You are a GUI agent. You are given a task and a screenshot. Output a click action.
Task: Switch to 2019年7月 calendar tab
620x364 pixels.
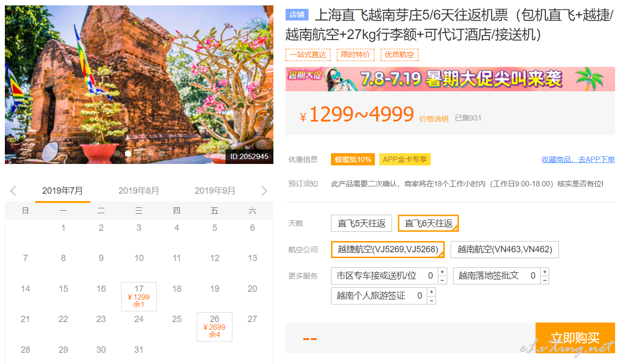62,191
